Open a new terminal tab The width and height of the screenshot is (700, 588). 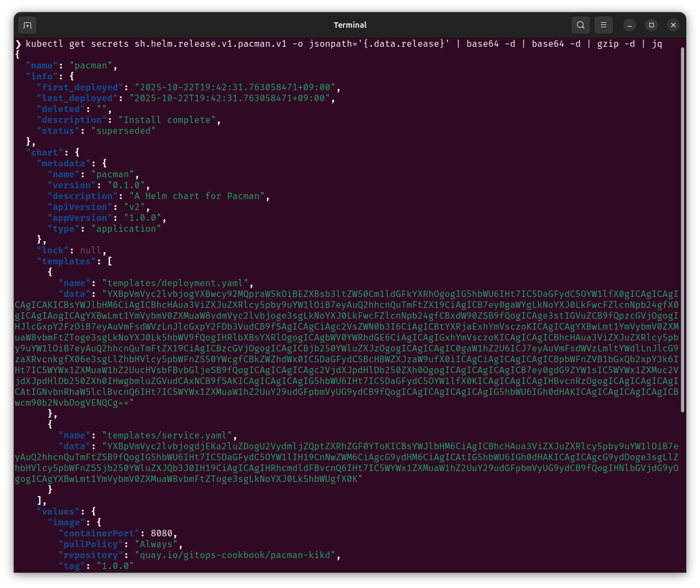[27, 25]
